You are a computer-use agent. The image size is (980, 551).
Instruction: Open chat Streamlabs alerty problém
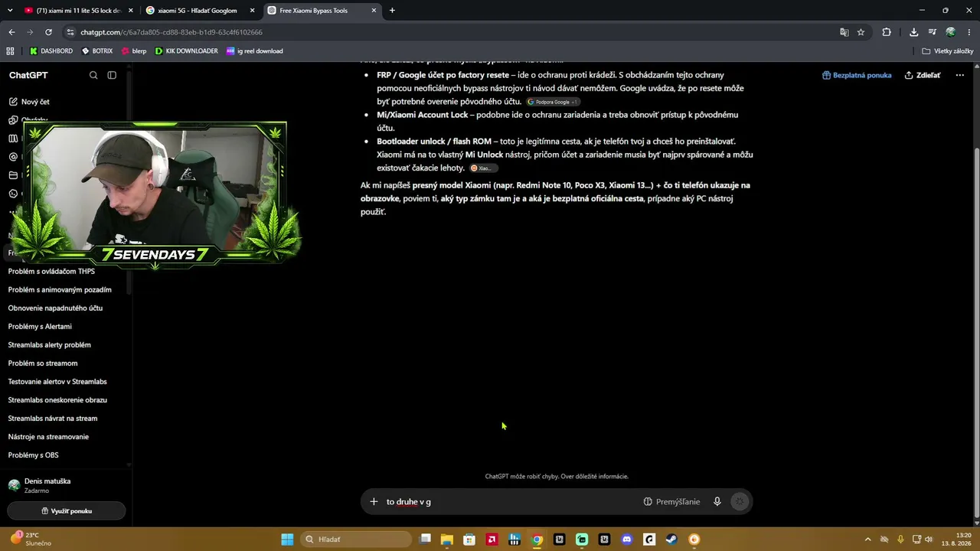coord(49,345)
